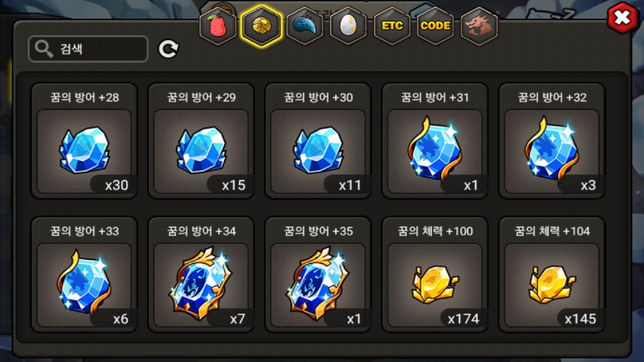The width and height of the screenshot is (644, 362).
Task: Choose the 꿈의 방어 +30 item
Action: 317,141
